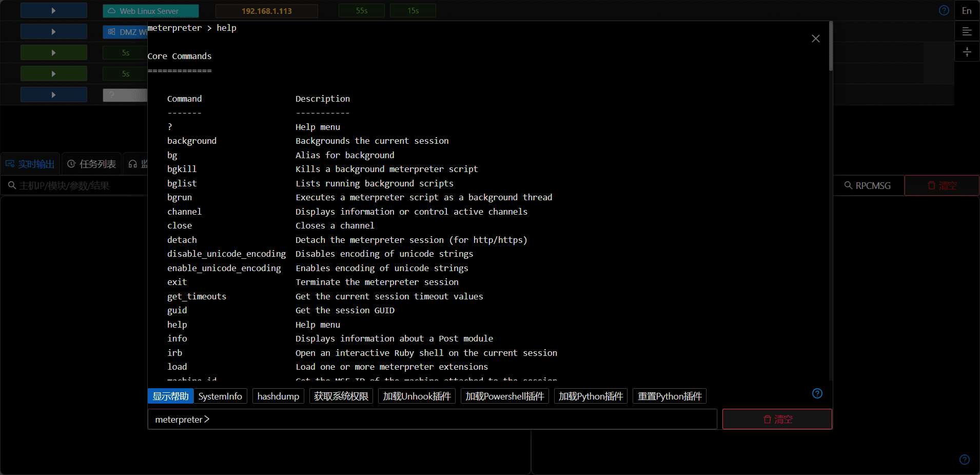
Task: Click the IP address 192.168.1.113
Action: click(267, 11)
